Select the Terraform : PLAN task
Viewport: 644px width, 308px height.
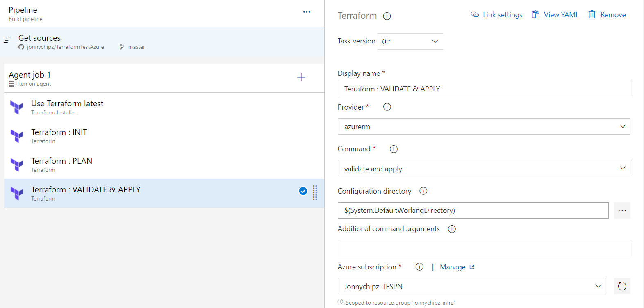61,164
